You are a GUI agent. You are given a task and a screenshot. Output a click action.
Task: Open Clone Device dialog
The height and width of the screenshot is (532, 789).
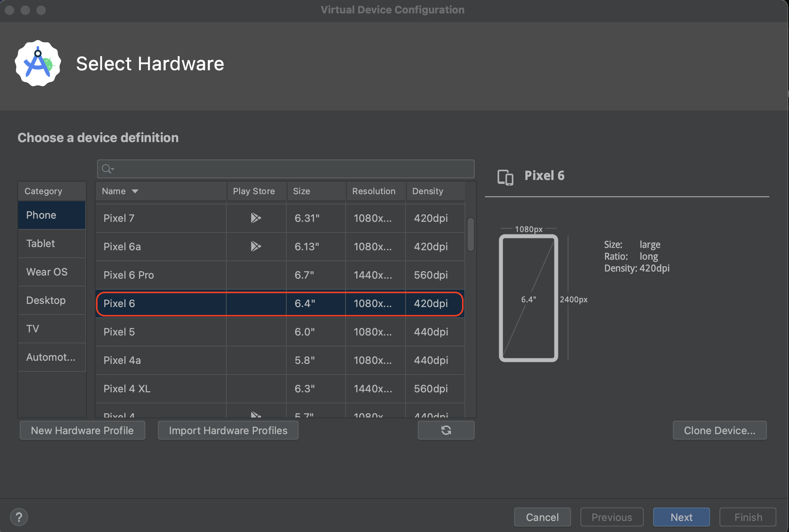coord(719,430)
